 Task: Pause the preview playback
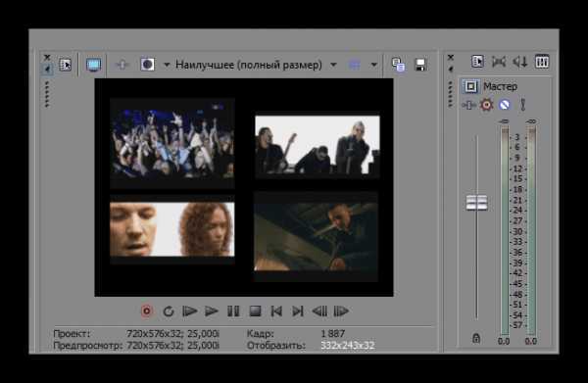pyautogui.click(x=233, y=311)
